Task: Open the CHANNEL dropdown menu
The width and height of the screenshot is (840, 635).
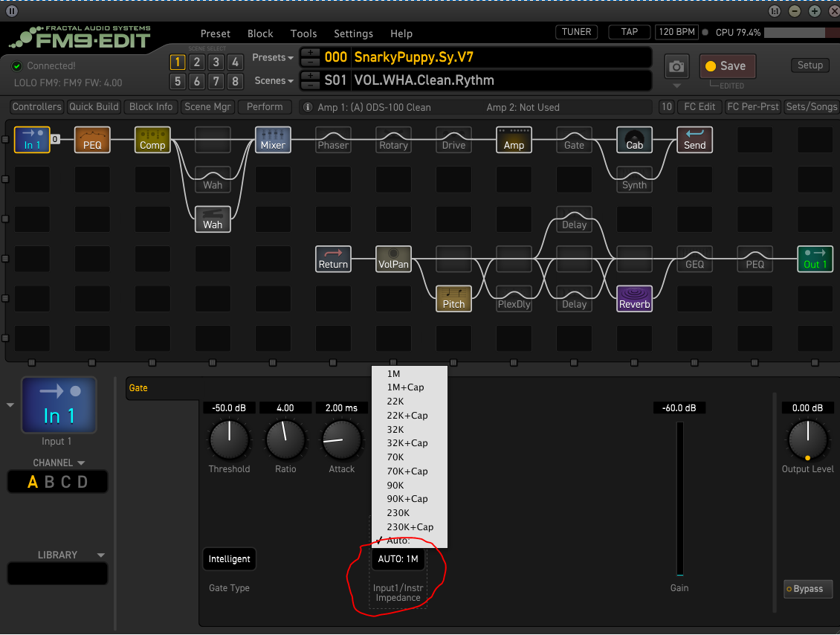Action: pyautogui.click(x=59, y=463)
